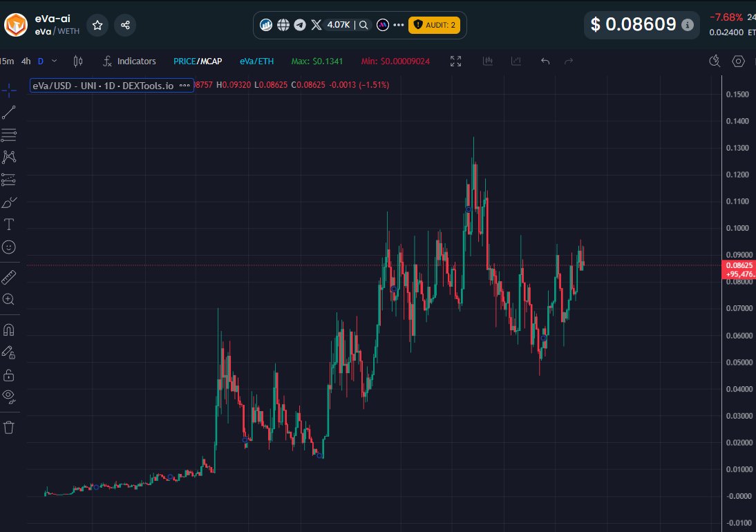Select the XABCD pattern tool
This screenshot has height=532, width=756.
9,157
